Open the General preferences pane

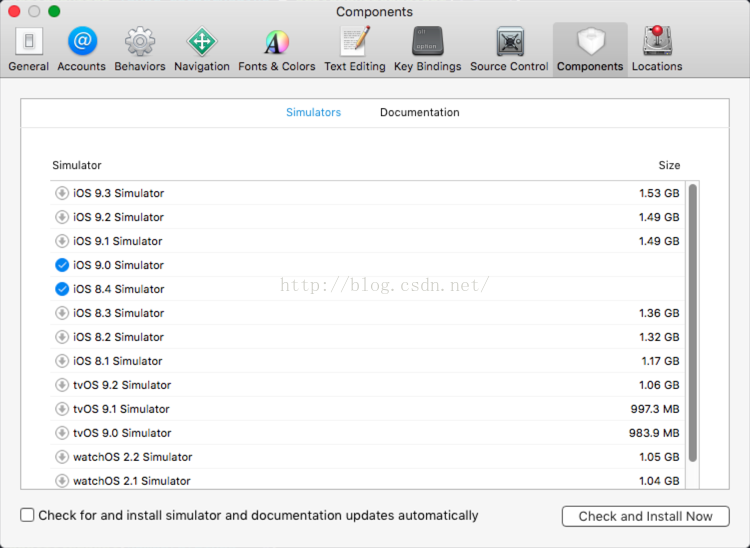click(x=29, y=49)
